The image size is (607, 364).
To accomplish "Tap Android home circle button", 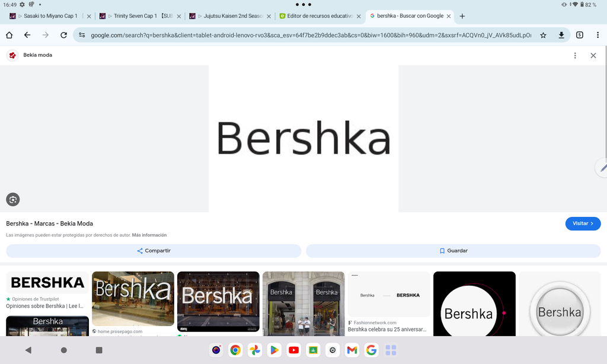I will point(64,350).
